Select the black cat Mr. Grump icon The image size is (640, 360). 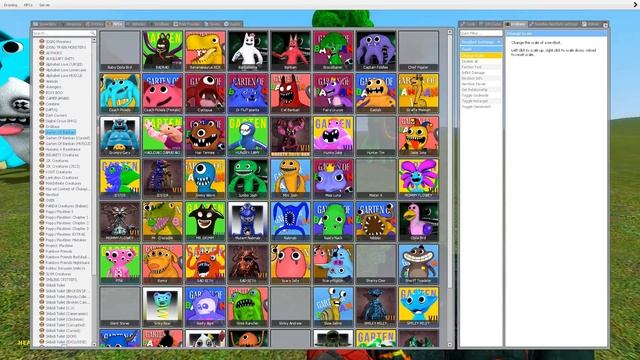205,221
